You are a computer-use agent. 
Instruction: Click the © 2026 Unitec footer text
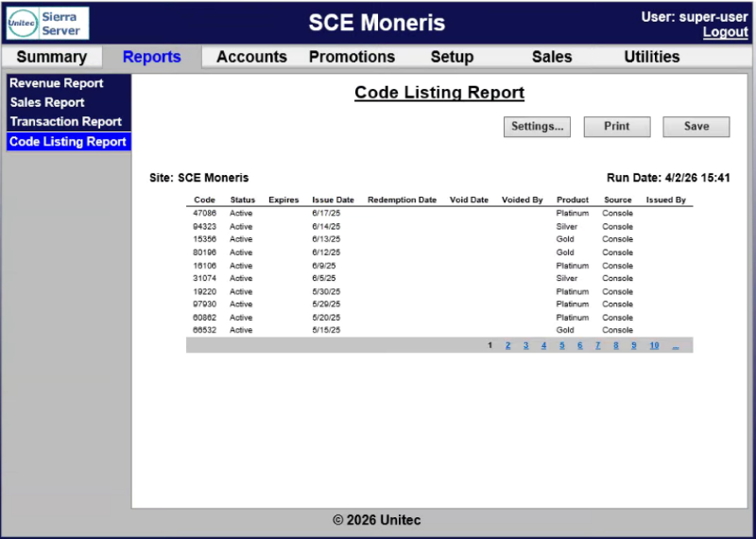pyautogui.click(x=376, y=520)
